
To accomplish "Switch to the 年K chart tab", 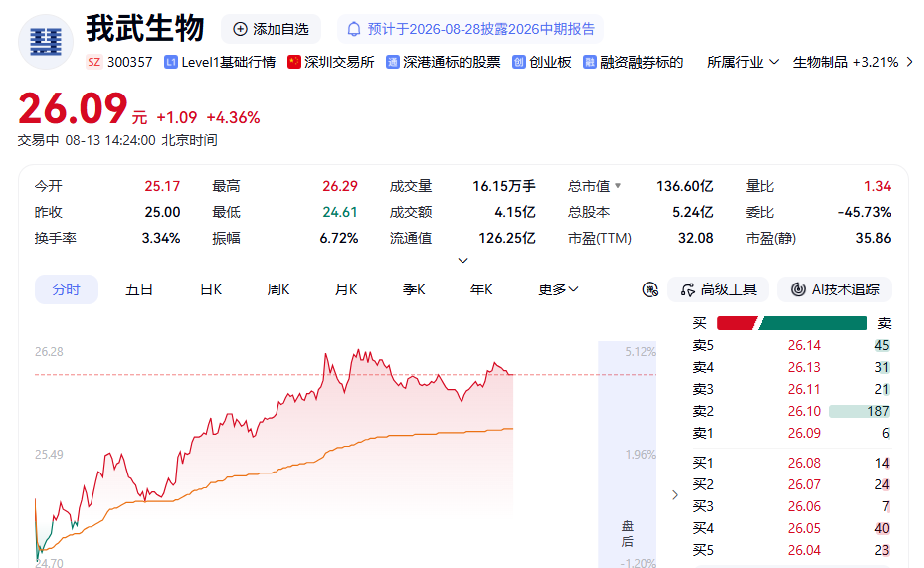I will coord(481,289).
